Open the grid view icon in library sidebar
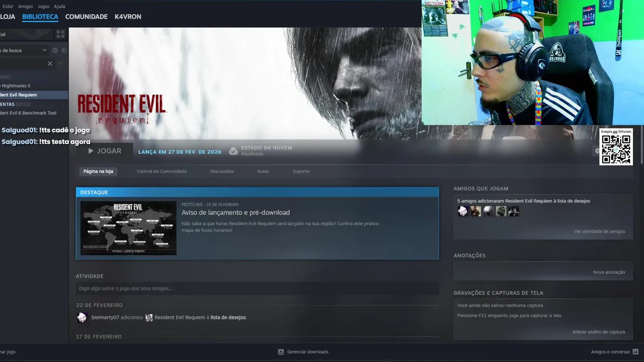The height and width of the screenshot is (362, 644). click(60, 34)
